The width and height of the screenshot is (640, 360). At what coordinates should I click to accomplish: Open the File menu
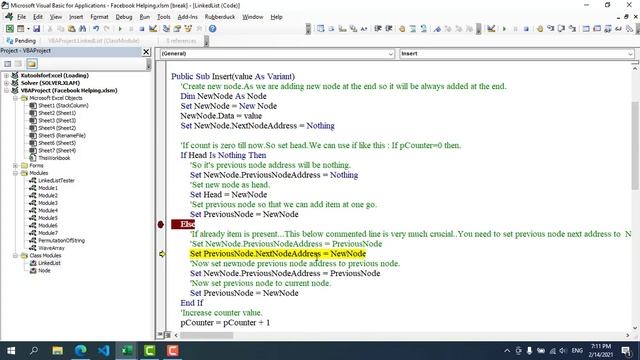point(22,17)
